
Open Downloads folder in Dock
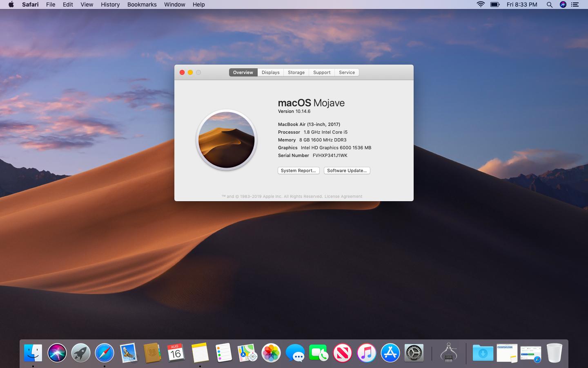click(483, 352)
